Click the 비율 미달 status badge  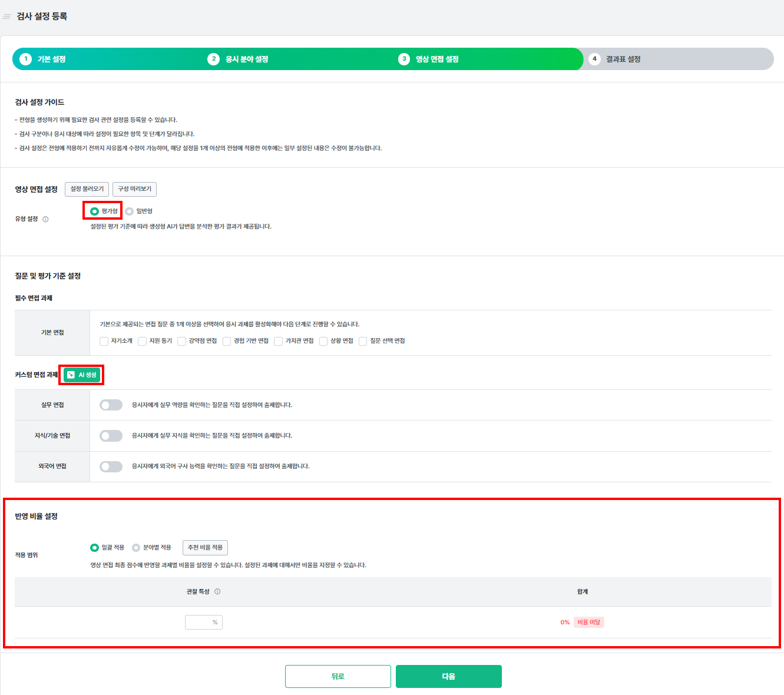(x=589, y=622)
